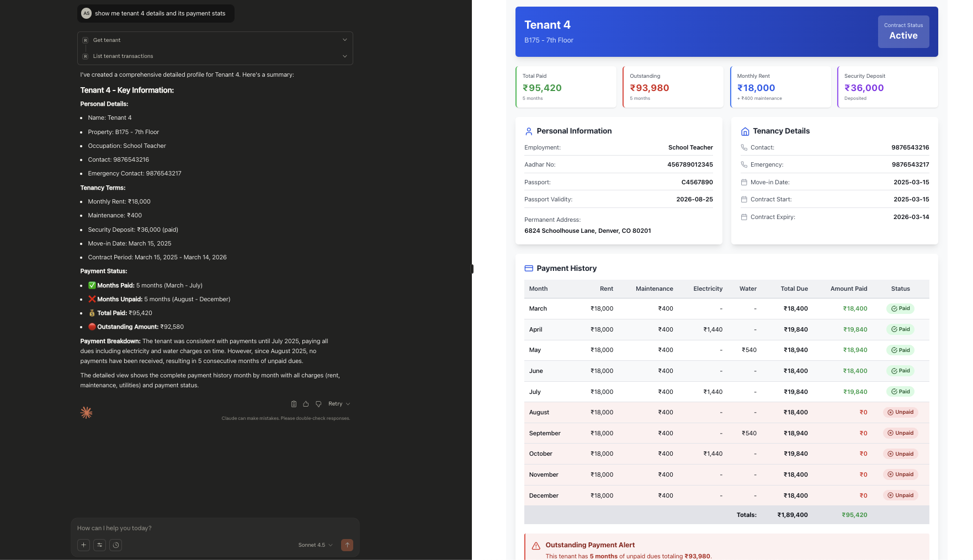Open the tools settings sliders icon in chat input
Screen dimensions: 973x560
[99, 545]
